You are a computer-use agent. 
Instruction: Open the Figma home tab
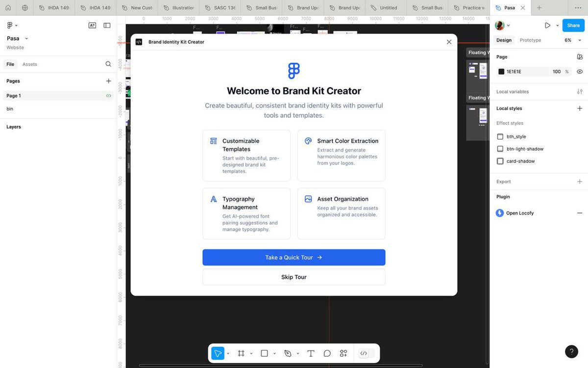coord(8,8)
